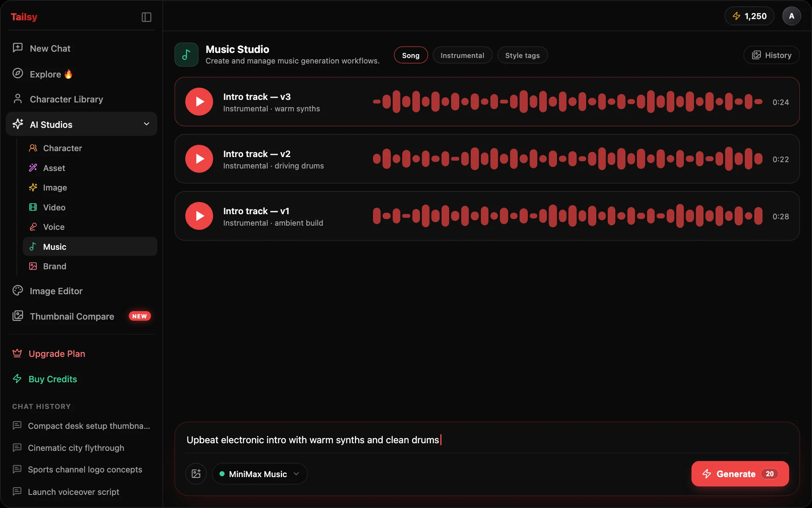Click chat icon beside Compact desk setup
This screenshot has width=812, height=508.
[x=17, y=425]
